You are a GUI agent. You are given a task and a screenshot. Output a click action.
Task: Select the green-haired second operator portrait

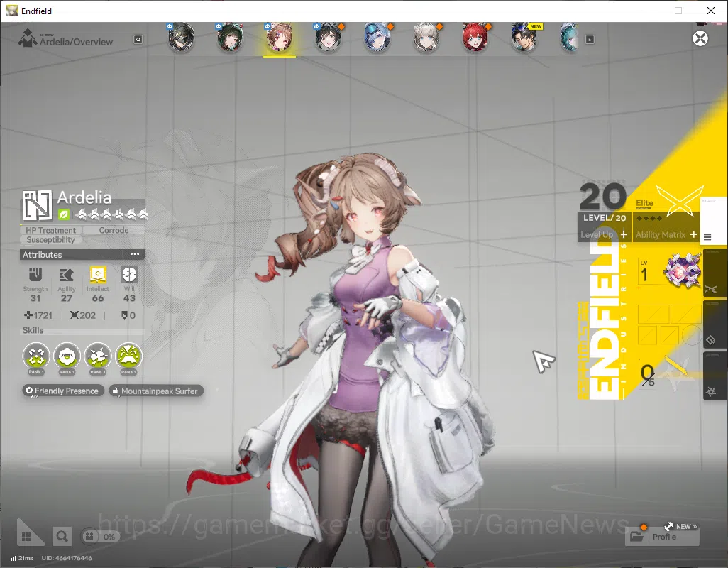(x=230, y=38)
